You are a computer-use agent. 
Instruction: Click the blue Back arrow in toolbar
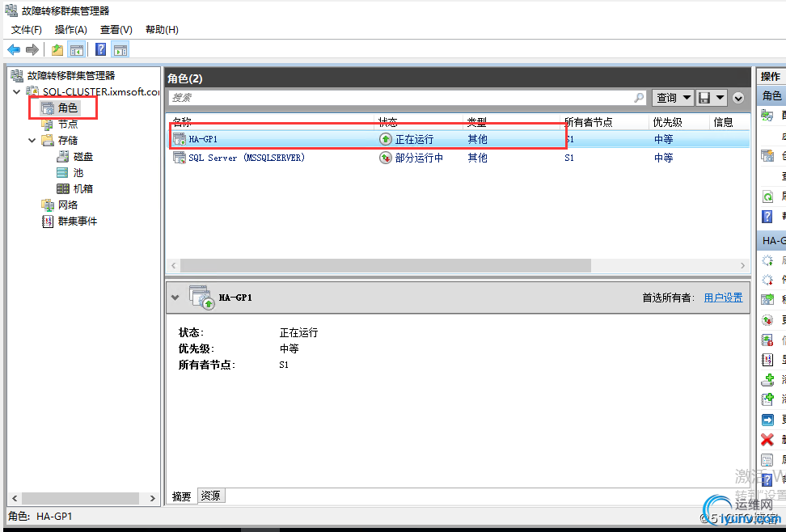14,49
